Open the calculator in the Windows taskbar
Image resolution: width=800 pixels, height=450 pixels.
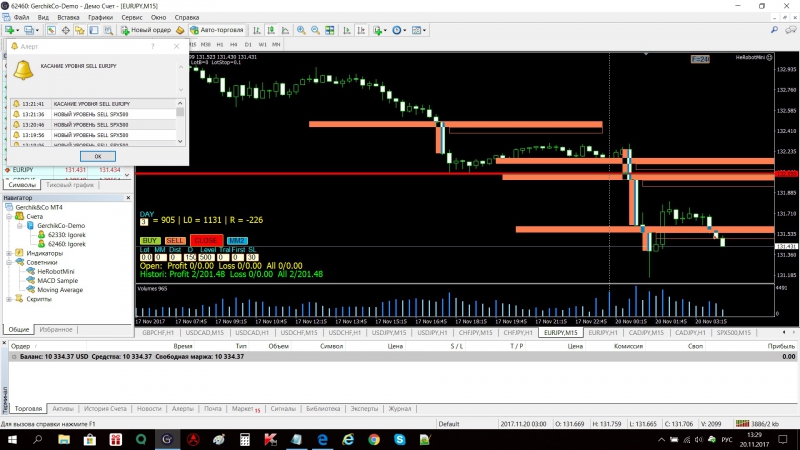tap(245, 439)
